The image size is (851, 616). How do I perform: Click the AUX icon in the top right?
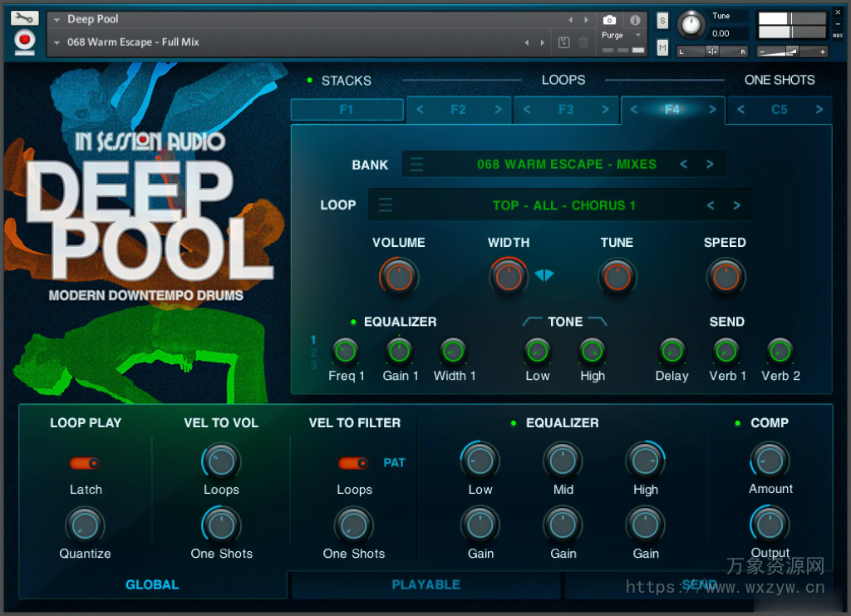(837, 35)
